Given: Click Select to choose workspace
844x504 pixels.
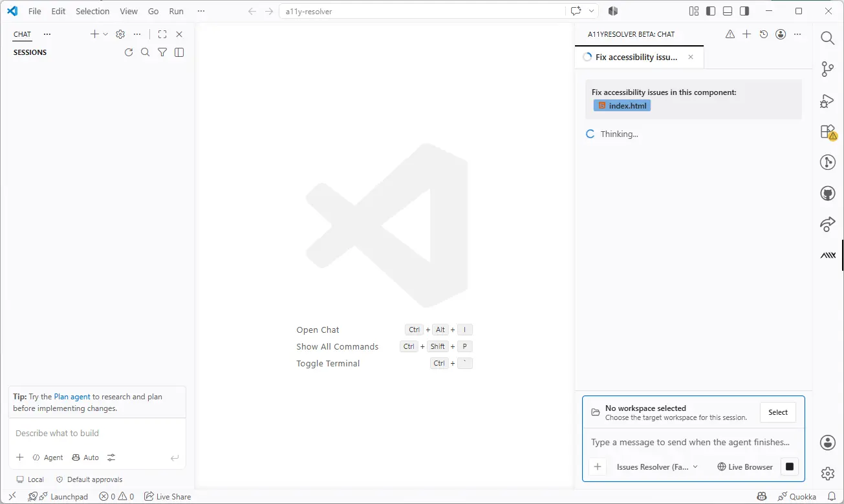Looking at the screenshot, I should click(x=778, y=412).
